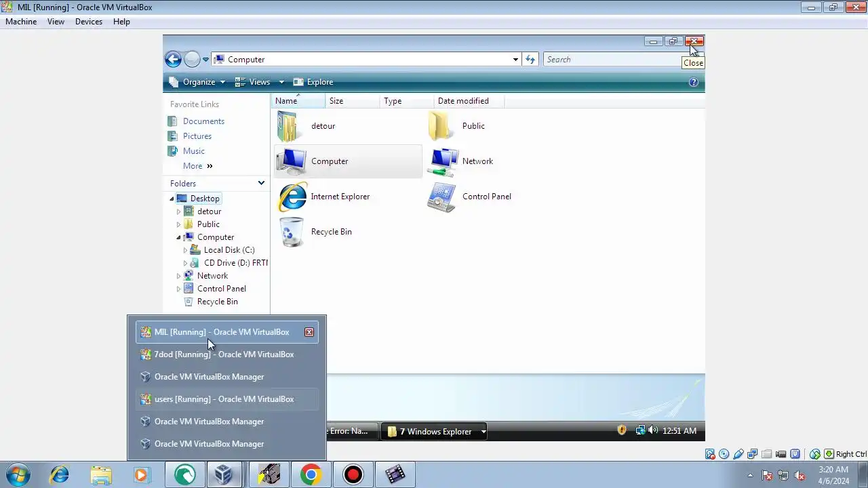Switch to users [Running] VirtualBox window

227,399
